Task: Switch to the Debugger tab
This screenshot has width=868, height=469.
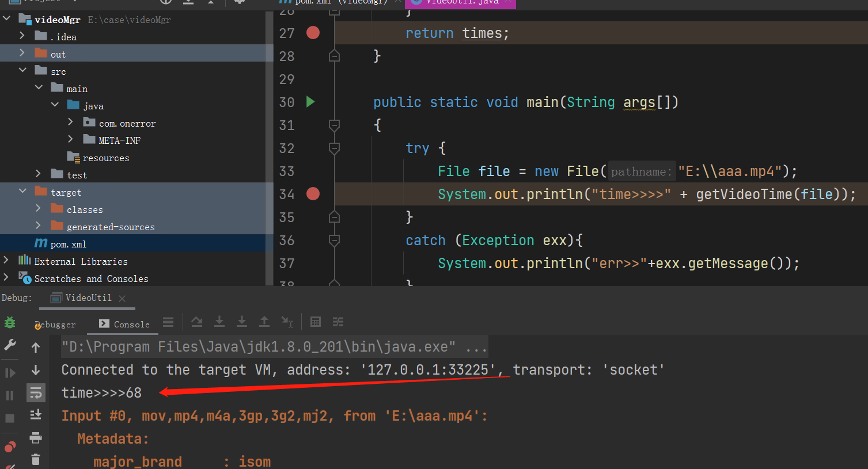Action: pyautogui.click(x=56, y=325)
